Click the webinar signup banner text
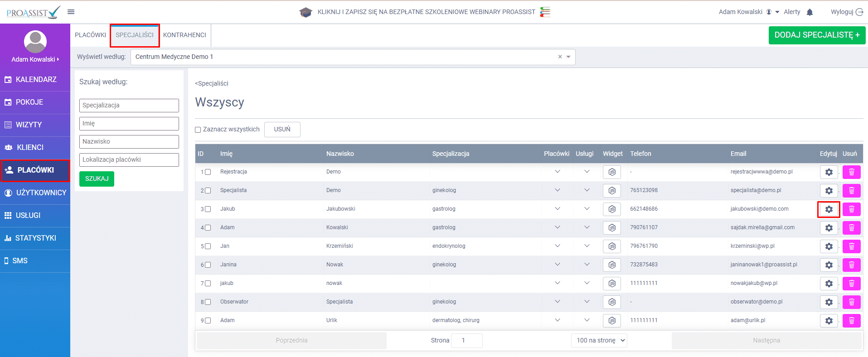Viewport: 868px width, 357px height. coord(426,12)
